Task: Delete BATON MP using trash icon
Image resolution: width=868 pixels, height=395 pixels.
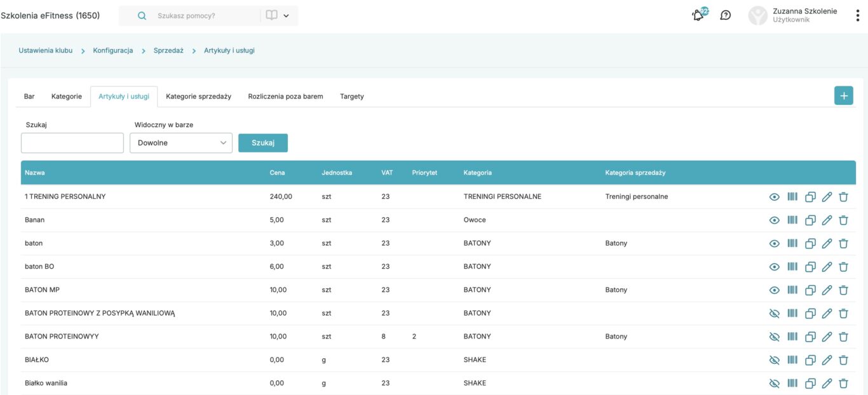Action: point(843,290)
